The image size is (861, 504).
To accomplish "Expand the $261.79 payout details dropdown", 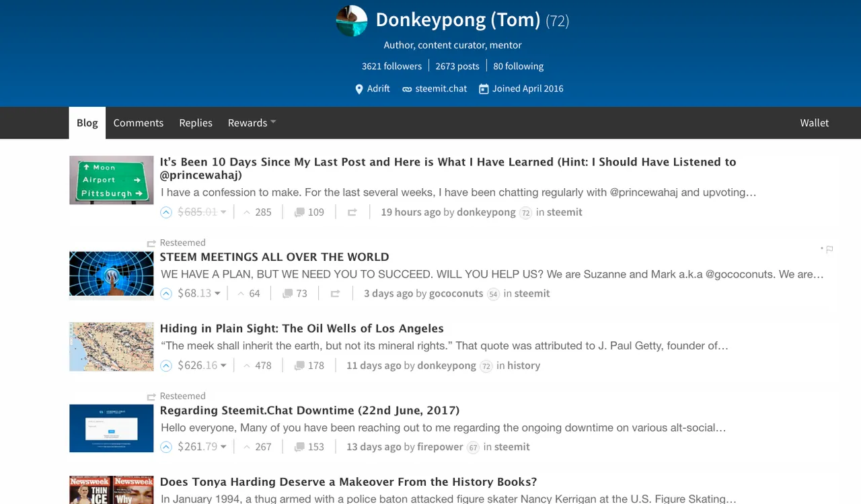I will (x=223, y=447).
